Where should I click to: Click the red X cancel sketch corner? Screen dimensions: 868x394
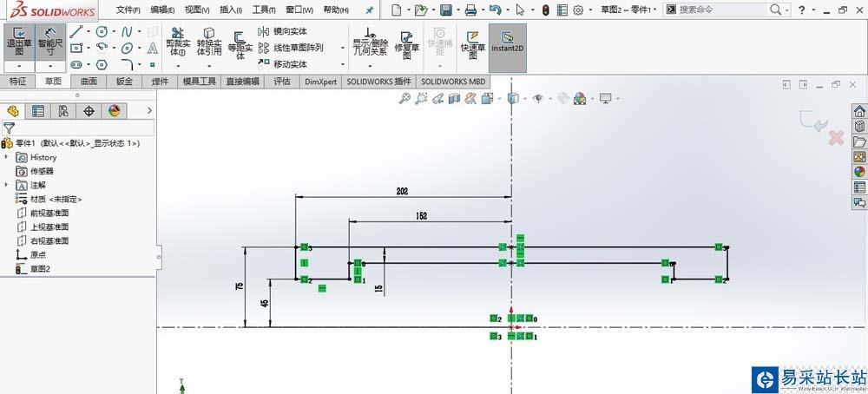[x=836, y=138]
